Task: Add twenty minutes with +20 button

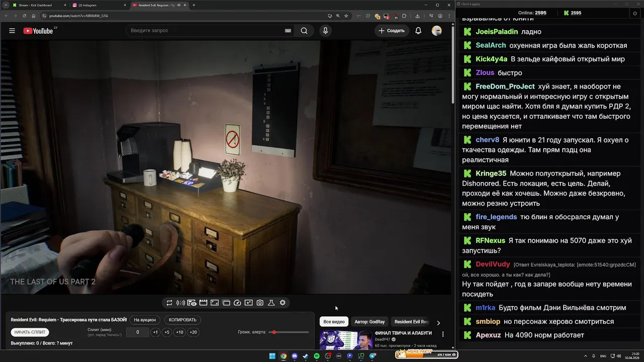Action: tap(193, 332)
